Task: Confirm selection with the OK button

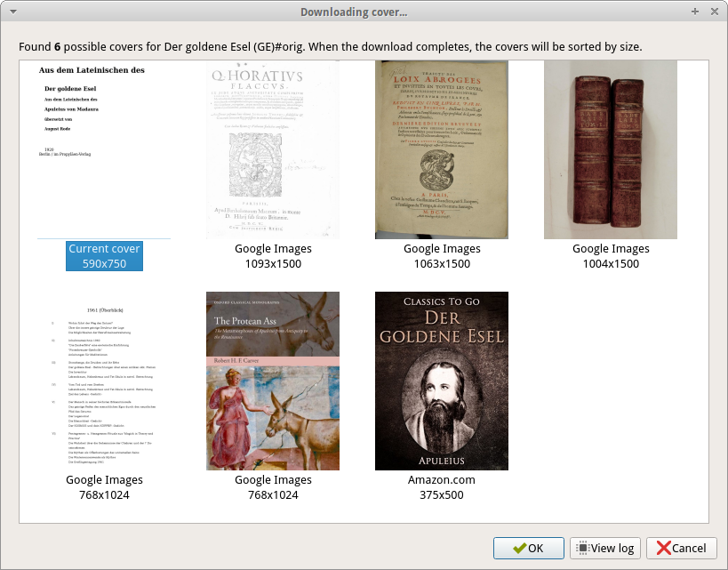Action: (528, 548)
